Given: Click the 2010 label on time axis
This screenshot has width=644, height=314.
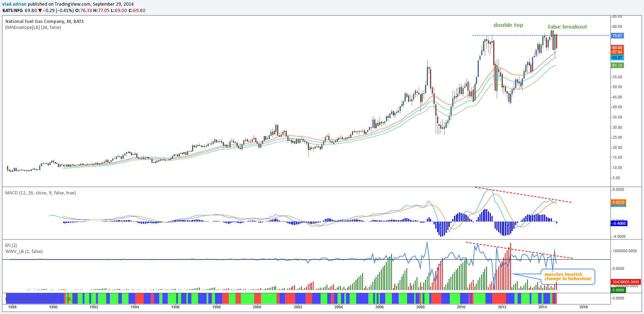Looking at the screenshot, I should (x=461, y=307).
